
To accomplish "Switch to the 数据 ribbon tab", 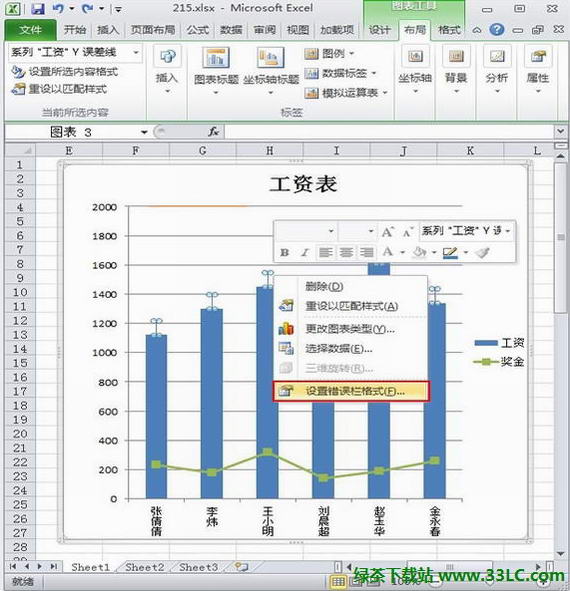I will click(231, 30).
